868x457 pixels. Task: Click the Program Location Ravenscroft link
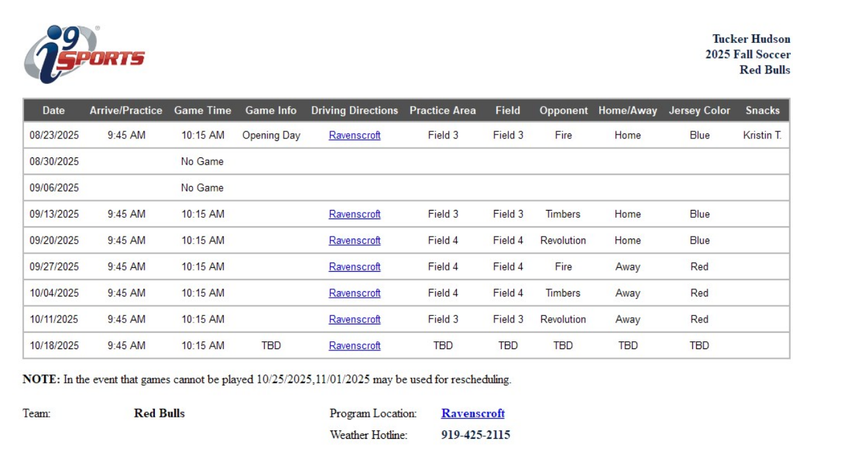click(473, 413)
